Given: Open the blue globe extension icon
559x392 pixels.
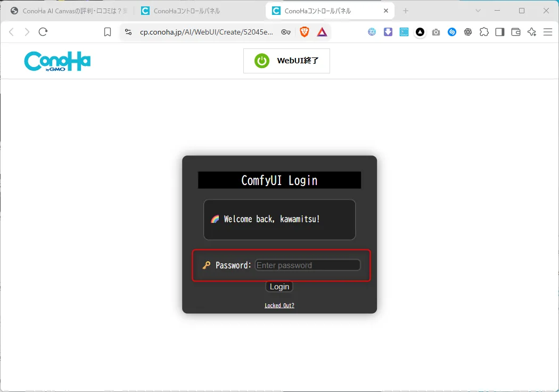Looking at the screenshot, I should coord(372,32).
